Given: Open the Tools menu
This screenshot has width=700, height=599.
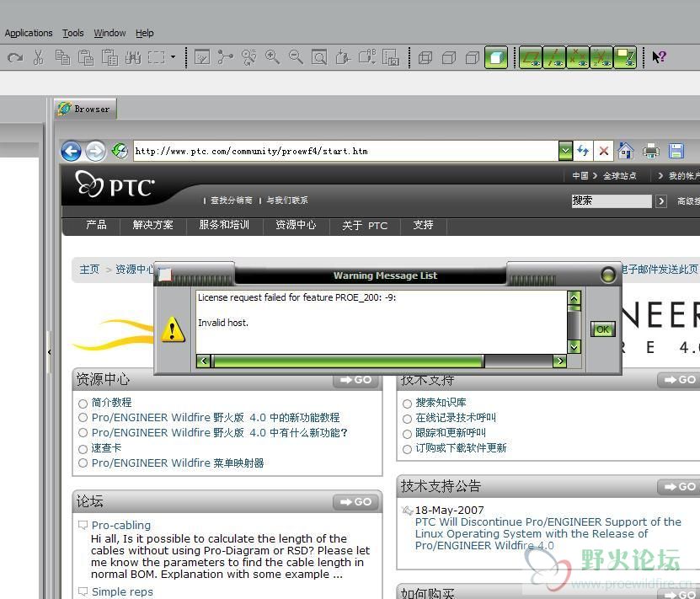Looking at the screenshot, I should (72, 33).
